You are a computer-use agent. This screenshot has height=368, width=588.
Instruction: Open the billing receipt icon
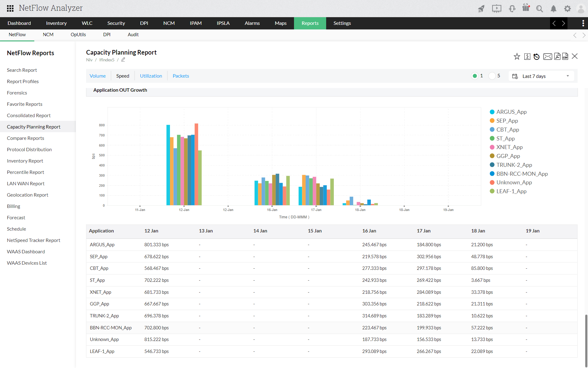point(527,56)
